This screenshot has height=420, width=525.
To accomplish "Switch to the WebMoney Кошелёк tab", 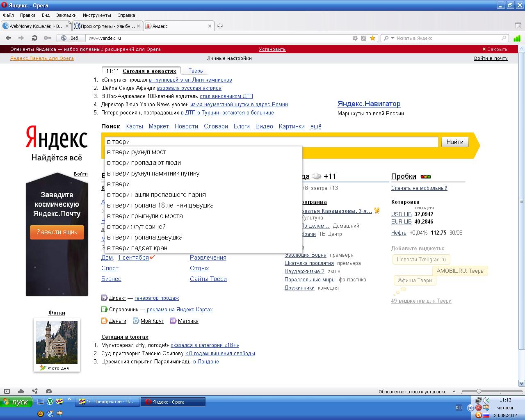I will coord(35,26).
